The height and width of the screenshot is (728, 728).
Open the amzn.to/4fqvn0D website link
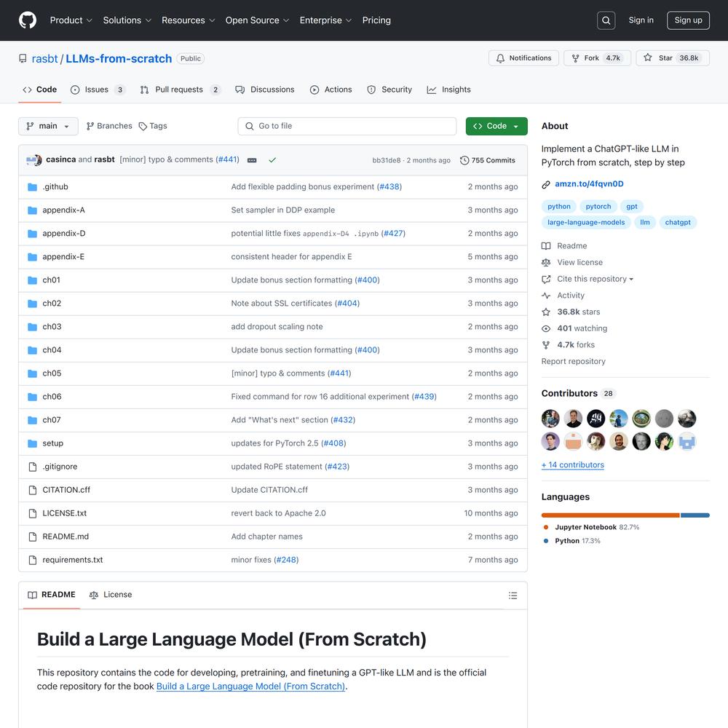(589, 184)
